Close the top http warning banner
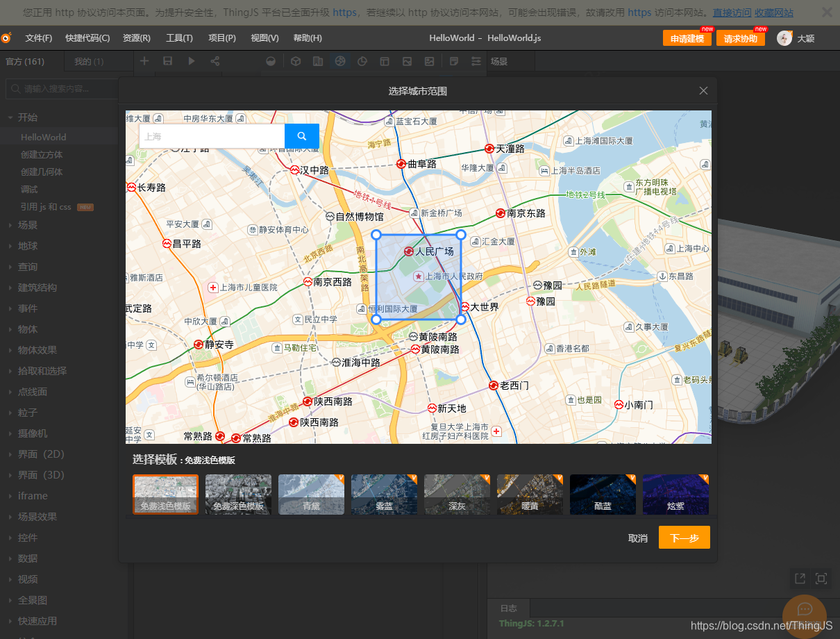Screen dimensions: 840x639 click(827, 12)
